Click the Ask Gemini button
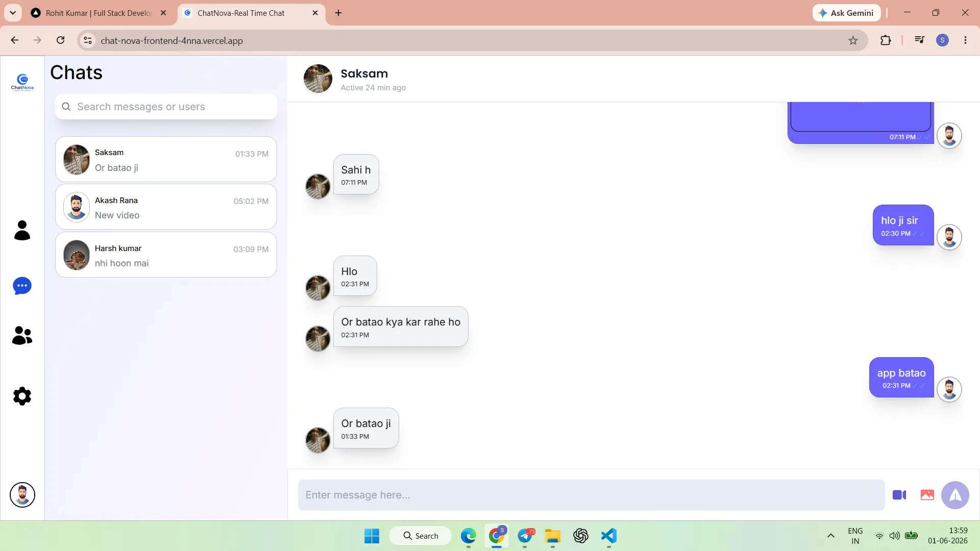This screenshot has width=980, height=551. click(846, 13)
